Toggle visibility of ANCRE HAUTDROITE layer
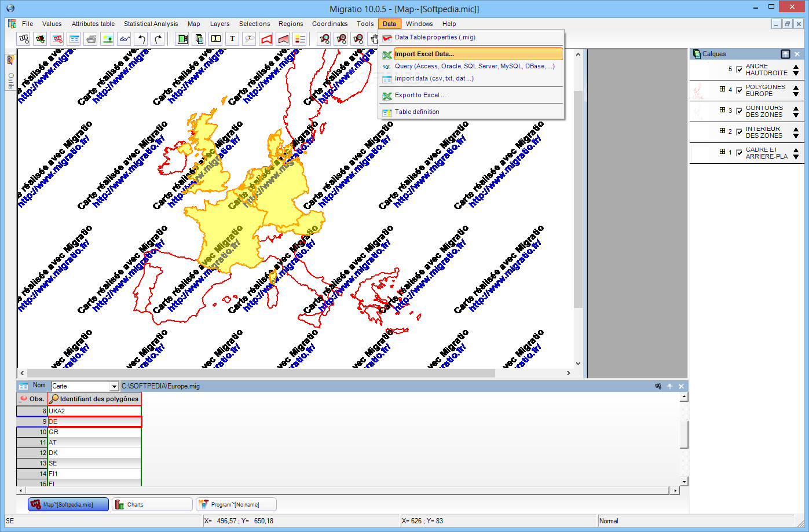The image size is (809, 532). [739, 69]
